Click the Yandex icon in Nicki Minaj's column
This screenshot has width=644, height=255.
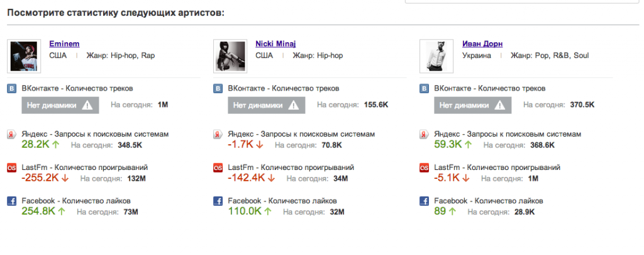[x=218, y=135]
